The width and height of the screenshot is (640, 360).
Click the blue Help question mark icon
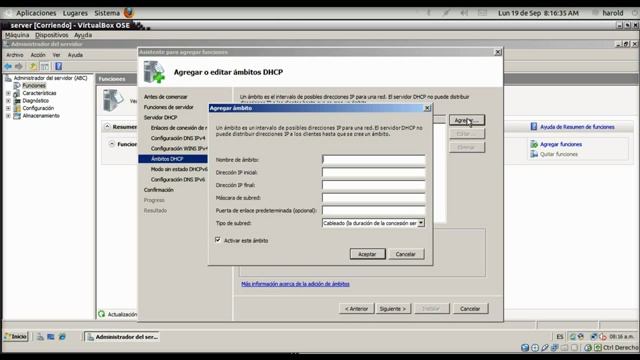coord(58,66)
